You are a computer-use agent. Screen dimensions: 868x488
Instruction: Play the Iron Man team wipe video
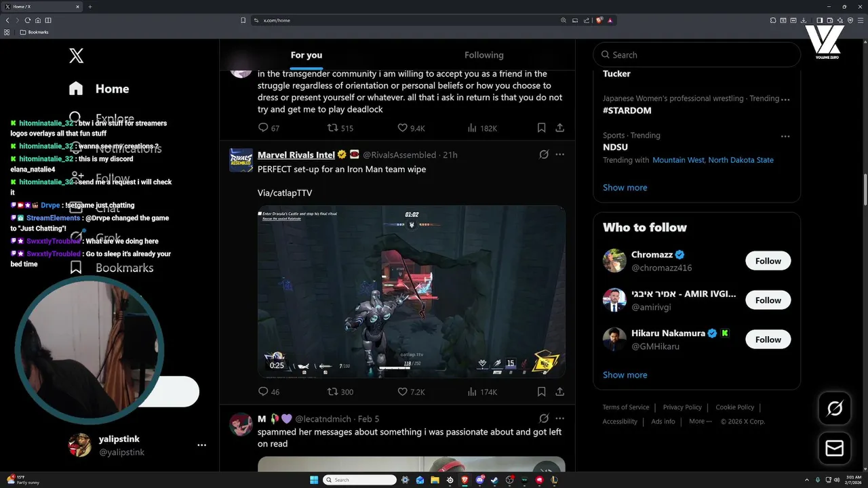tap(412, 291)
